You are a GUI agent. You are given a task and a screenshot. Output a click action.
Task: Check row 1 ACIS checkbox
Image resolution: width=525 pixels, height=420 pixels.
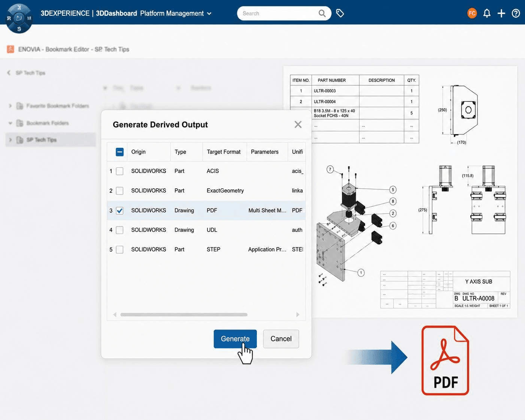(x=120, y=171)
